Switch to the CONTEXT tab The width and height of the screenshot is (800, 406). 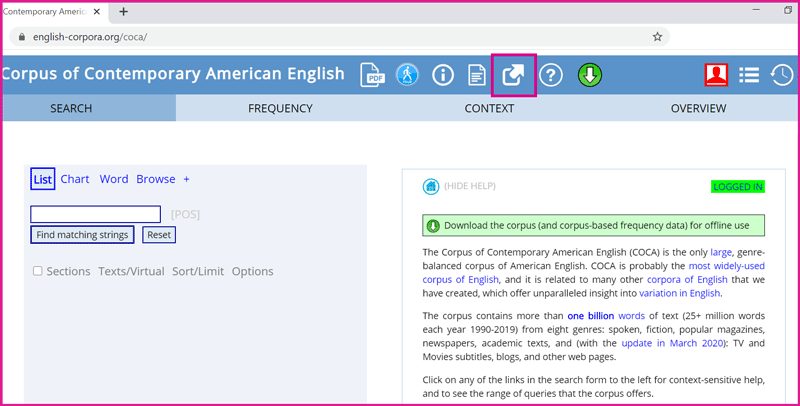(489, 108)
